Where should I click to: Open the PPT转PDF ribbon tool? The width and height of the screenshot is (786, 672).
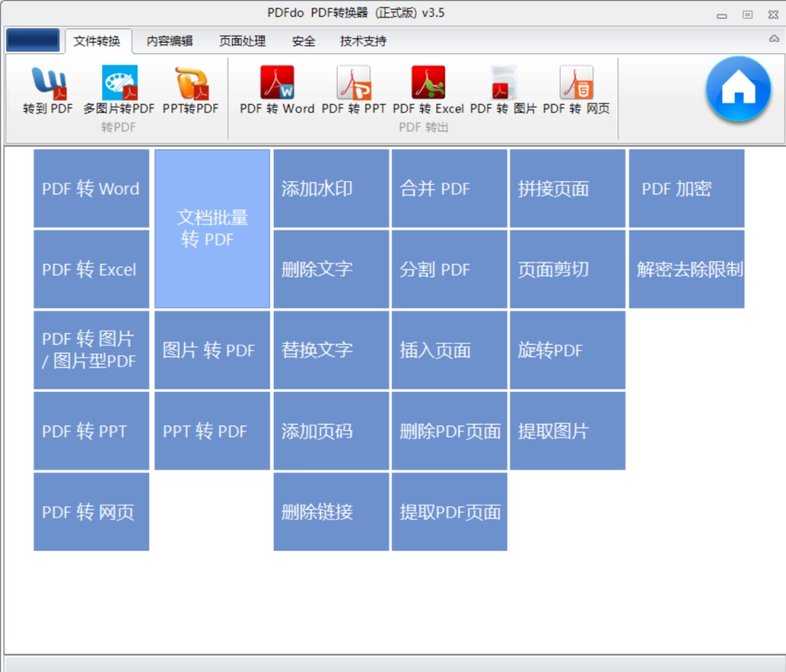(x=191, y=90)
